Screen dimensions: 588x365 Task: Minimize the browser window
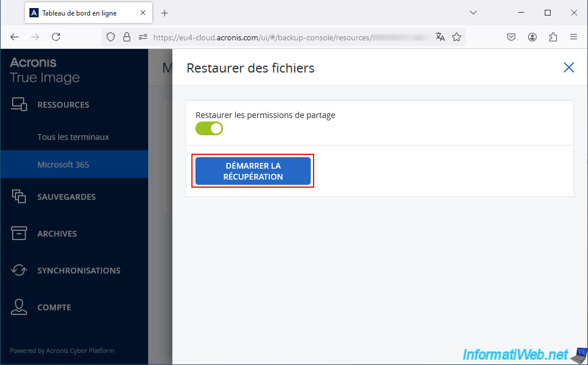coord(521,13)
